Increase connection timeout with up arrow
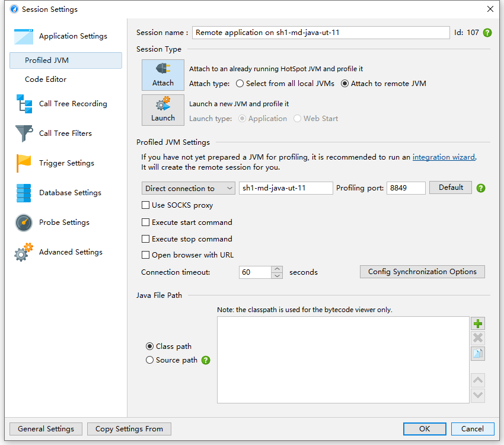This screenshot has width=504, height=445. click(277, 269)
